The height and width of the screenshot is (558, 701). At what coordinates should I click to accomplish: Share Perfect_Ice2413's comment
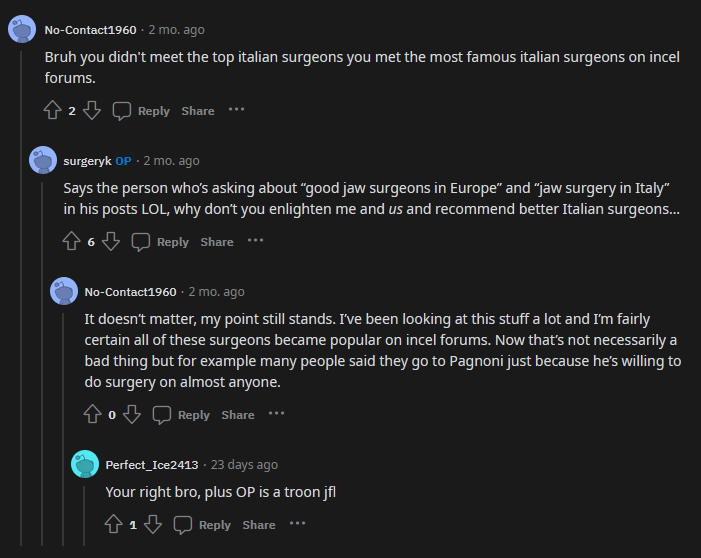click(x=259, y=524)
